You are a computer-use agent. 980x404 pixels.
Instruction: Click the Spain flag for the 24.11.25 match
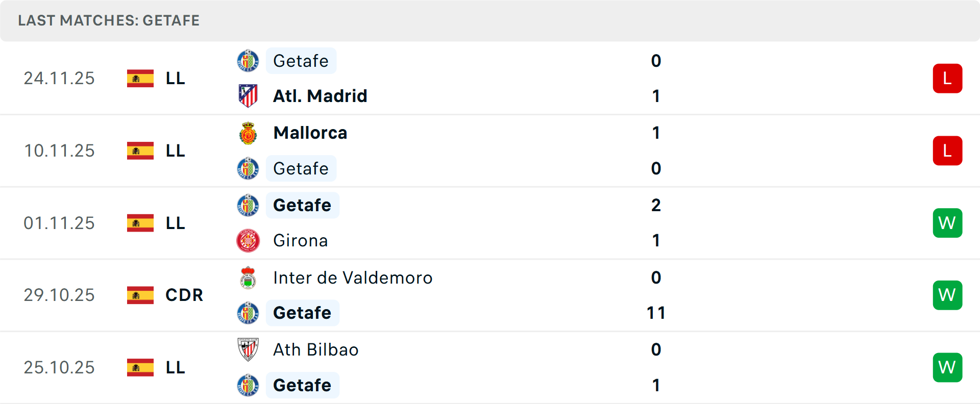coord(140,78)
